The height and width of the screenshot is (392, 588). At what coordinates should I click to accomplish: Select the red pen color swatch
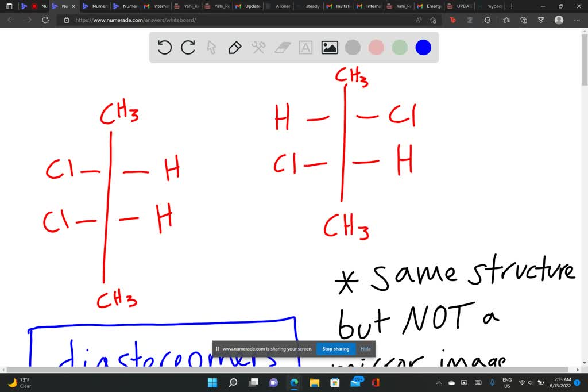pyautogui.click(x=376, y=48)
